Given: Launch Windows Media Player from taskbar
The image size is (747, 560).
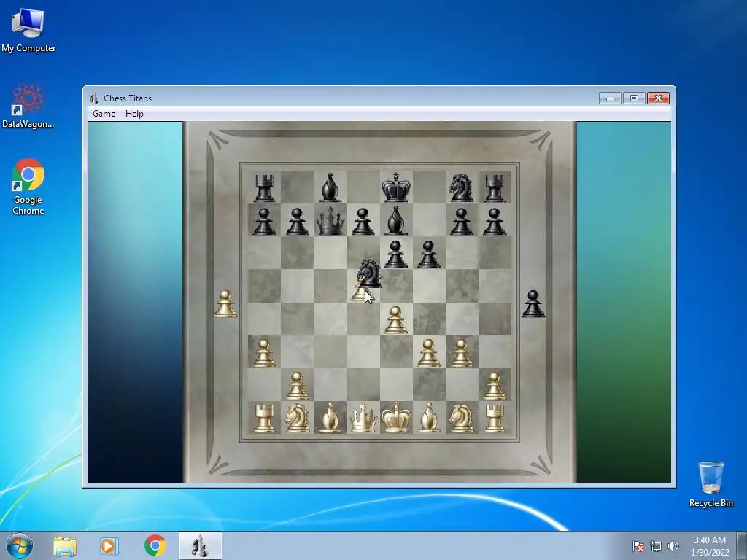Looking at the screenshot, I should (x=109, y=546).
